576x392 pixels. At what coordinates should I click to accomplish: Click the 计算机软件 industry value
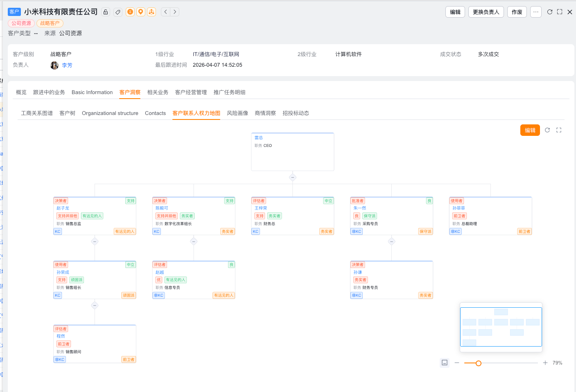[348, 54]
